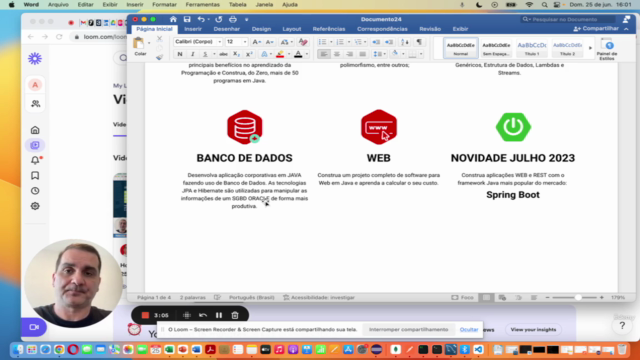Open the Formatar menu in the macOS menu bar

tap(164, 4)
